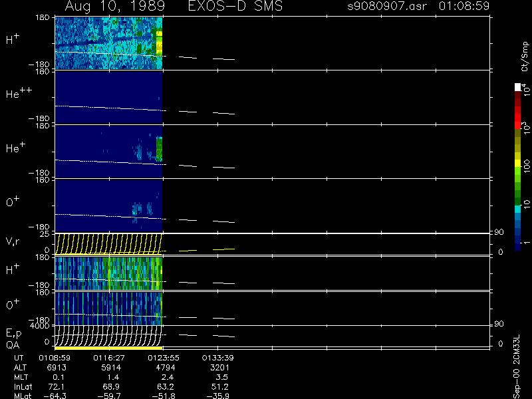Click the colorbar tick label 100
This screenshot has height=399, width=532.
[526, 166]
